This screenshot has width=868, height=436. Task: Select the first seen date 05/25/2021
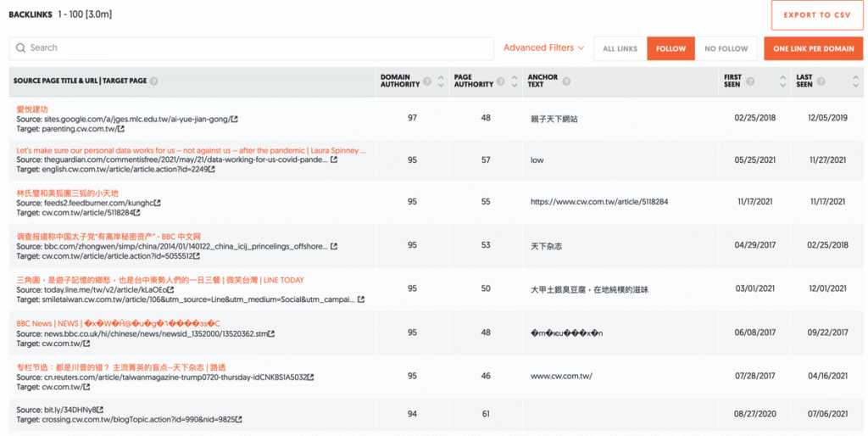(x=755, y=160)
